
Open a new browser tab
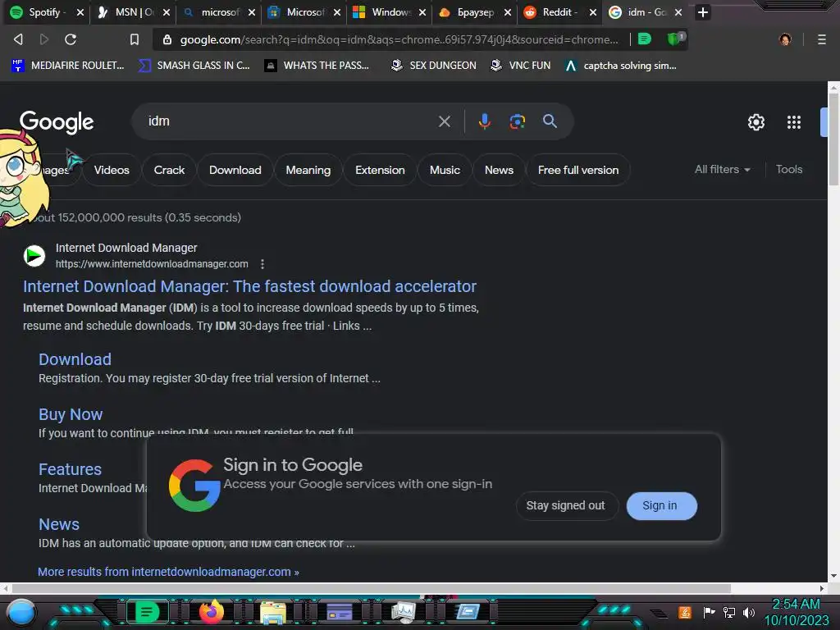(x=703, y=12)
